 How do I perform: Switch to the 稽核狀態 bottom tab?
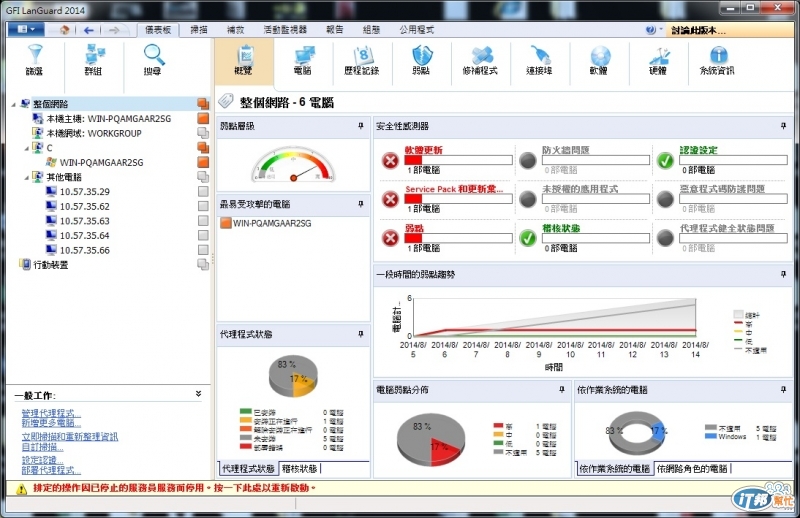coord(300,468)
